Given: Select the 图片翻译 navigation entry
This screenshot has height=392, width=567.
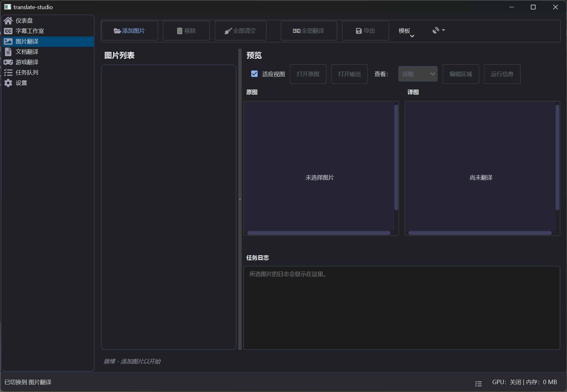Looking at the screenshot, I should tap(27, 41).
